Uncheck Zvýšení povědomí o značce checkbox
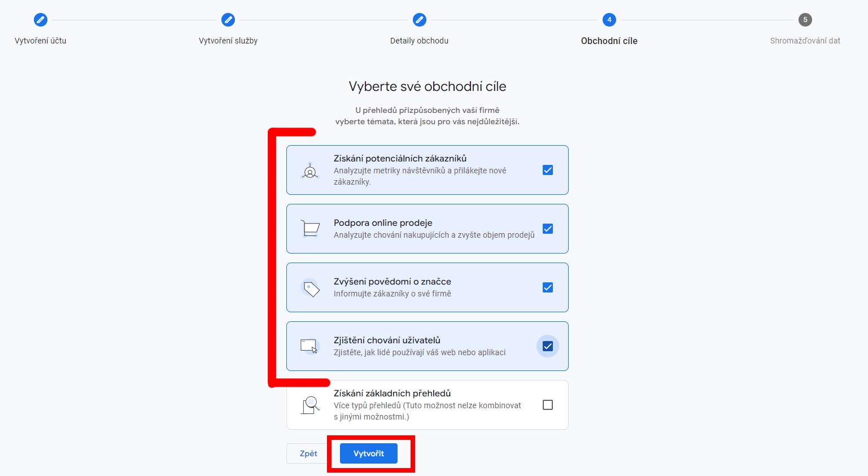868x476 pixels. [x=548, y=287]
